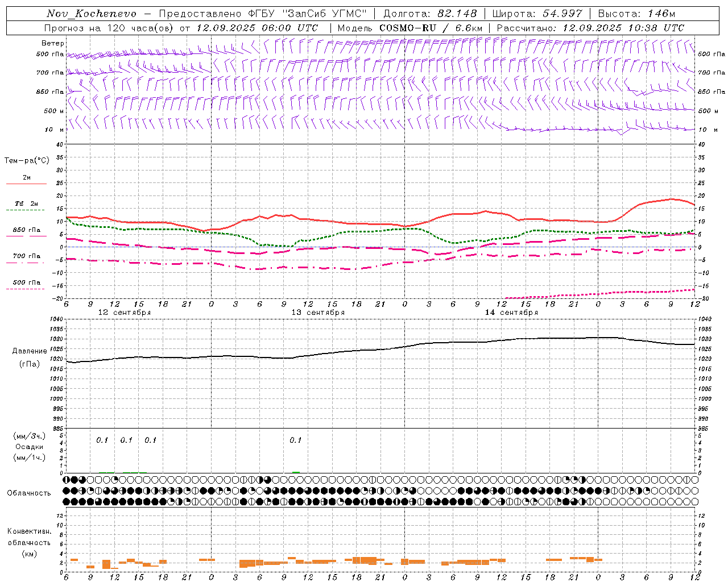The image size is (728, 582).
Task: Click the Облачность cloud cover label
Action: [x=29, y=493]
